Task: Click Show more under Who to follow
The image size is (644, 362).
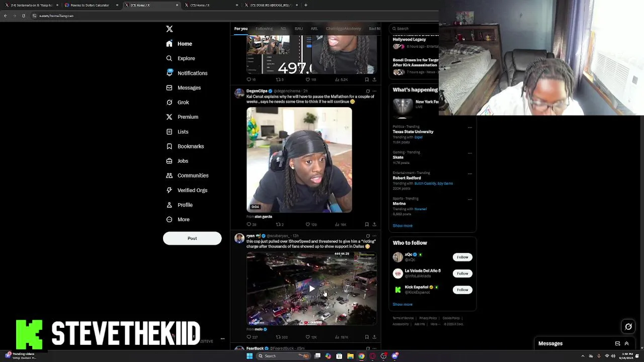Action: [x=403, y=304]
